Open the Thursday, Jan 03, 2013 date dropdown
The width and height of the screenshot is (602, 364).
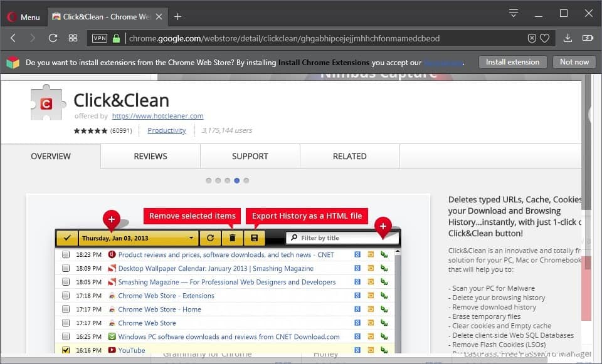click(138, 238)
